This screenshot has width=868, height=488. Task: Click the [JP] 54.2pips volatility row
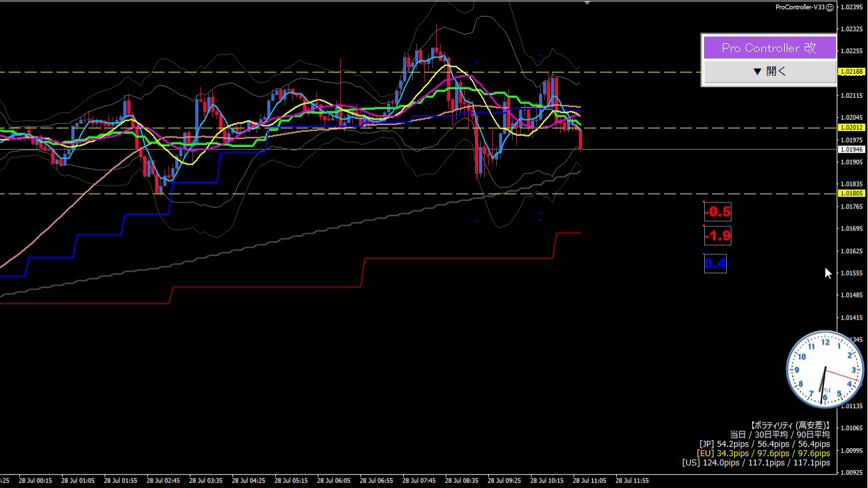click(x=765, y=443)
